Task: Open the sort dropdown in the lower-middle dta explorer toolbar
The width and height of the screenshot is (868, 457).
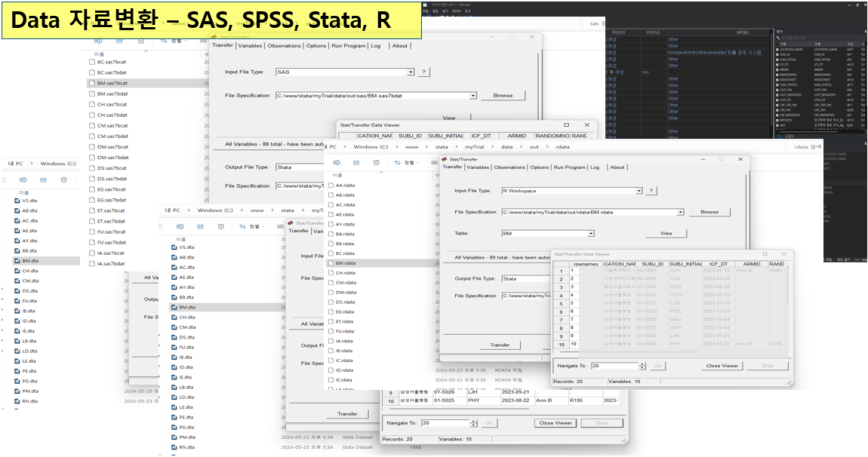Action: click(252, 226)
